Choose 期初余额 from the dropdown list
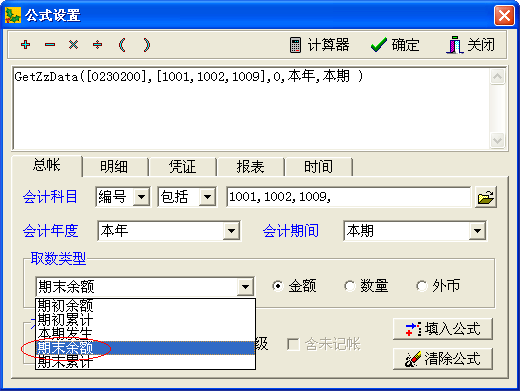Screen dimensions: 520x391 (145, 305)
